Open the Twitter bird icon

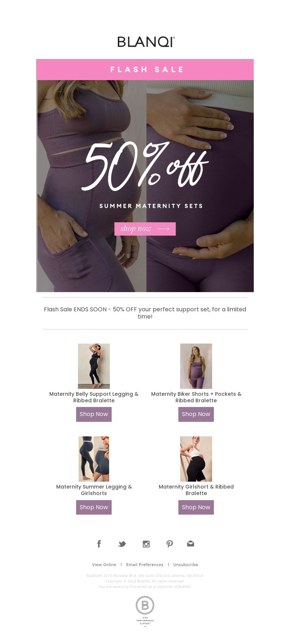click(x=122, y=544)
